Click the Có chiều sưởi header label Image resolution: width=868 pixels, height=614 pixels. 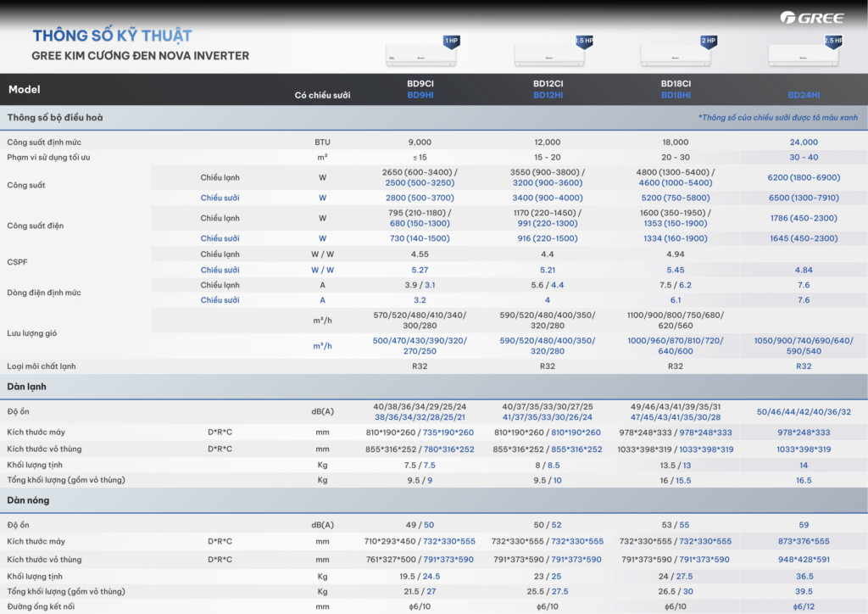322,95
